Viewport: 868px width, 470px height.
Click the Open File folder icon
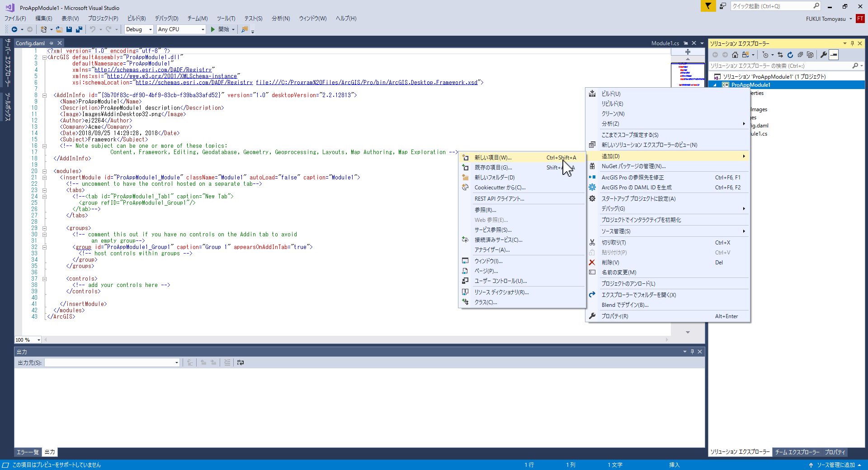point(59,29)
